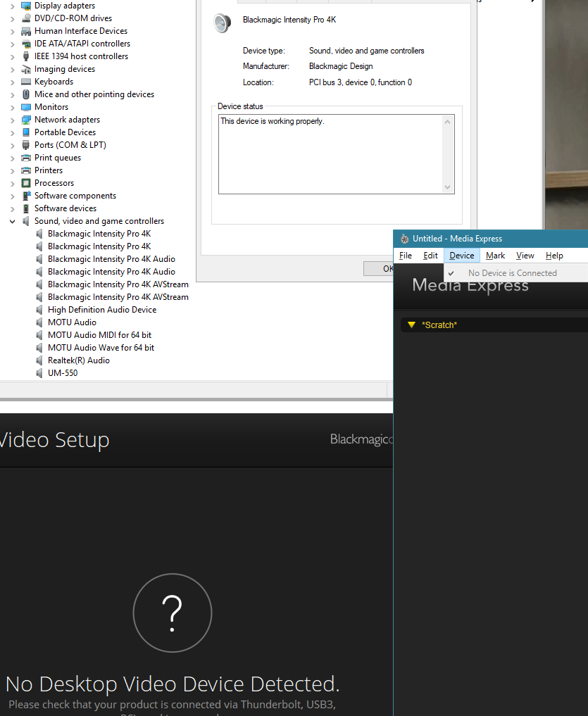This screenshot has width=588, height=716.
Task: Expand the Software devices node arrow
Action: (13, 208)
